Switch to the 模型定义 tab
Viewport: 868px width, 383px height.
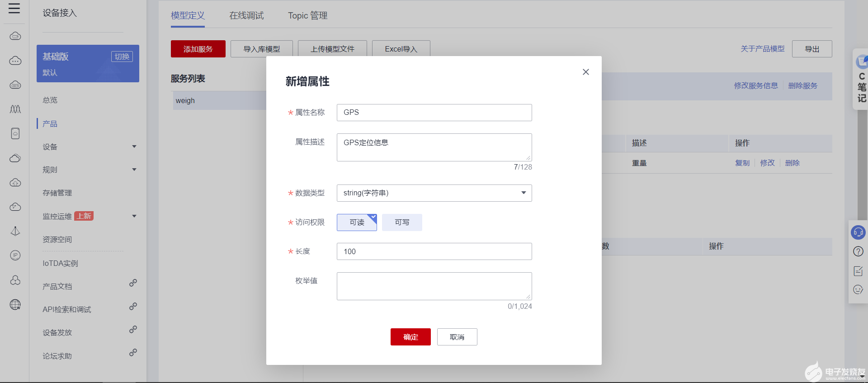click(188, 16)
